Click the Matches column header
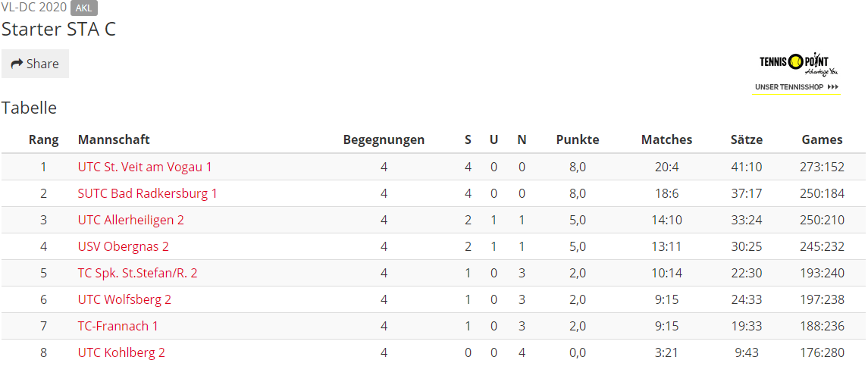Image resolution: width=868 pixels, height=382 pixels. click(666, 139)
